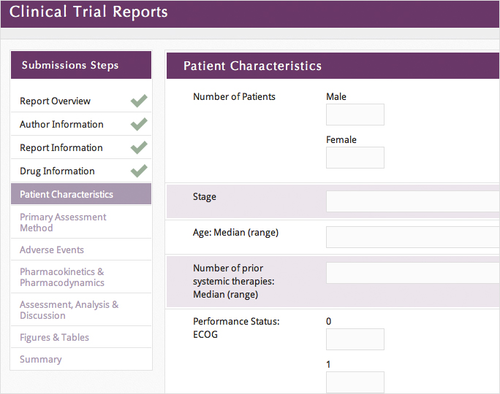The image size is (500, 394).
Task: Click the Submissions Steps heading
Action: pyautogui.click(x=70, y=65)
